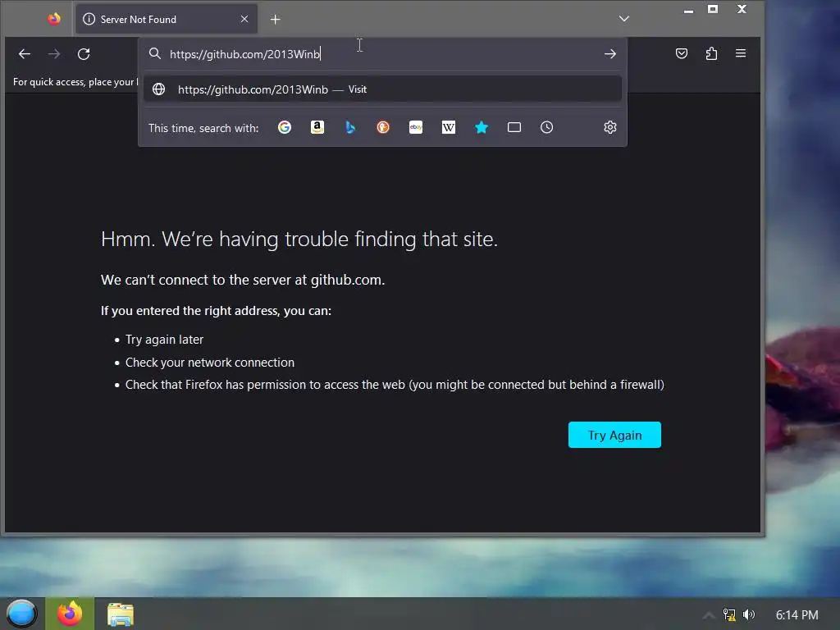840x630 pixels.
Task: Expand the List all tabs dropdown
Action: pos(624,19)
